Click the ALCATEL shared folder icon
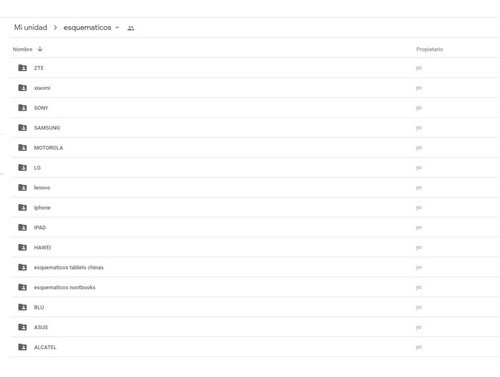This screenshot has height=377, width=500. pos(22,347)
